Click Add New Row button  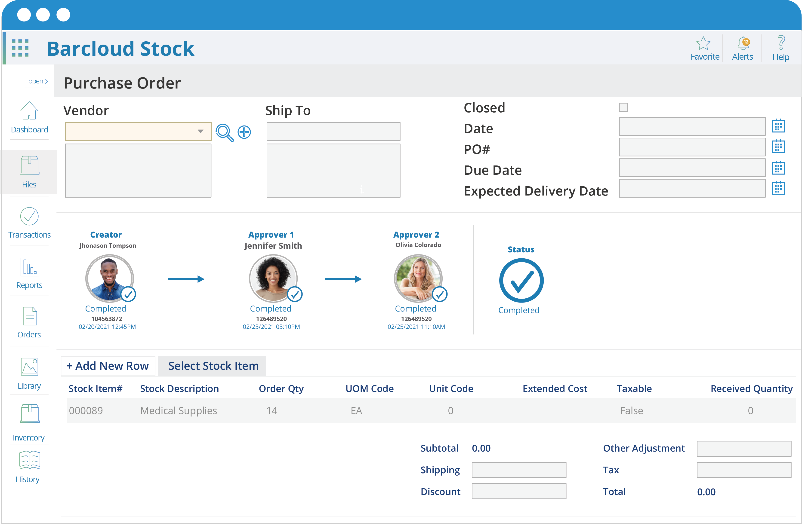(x=108, y=366)
